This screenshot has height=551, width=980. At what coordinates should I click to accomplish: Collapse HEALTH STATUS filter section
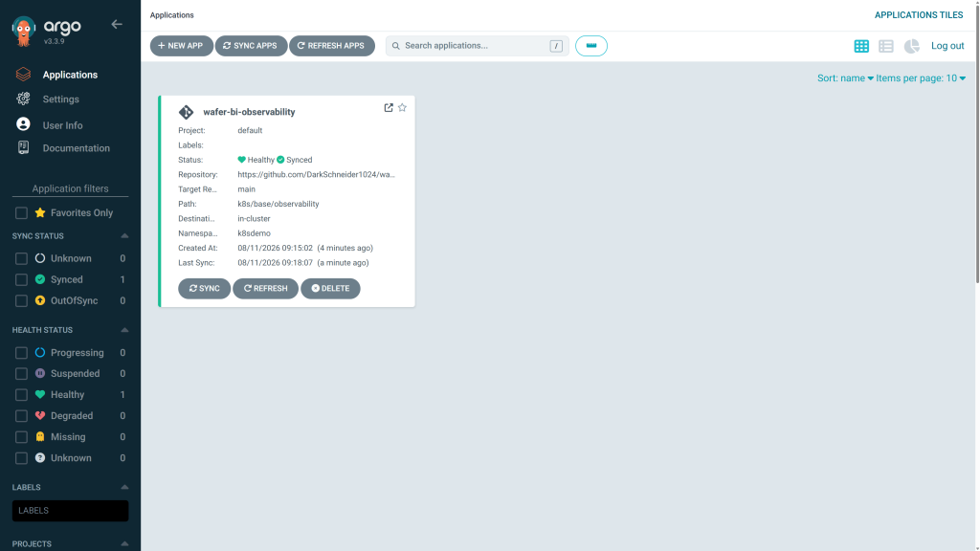[x=124, y=330]
